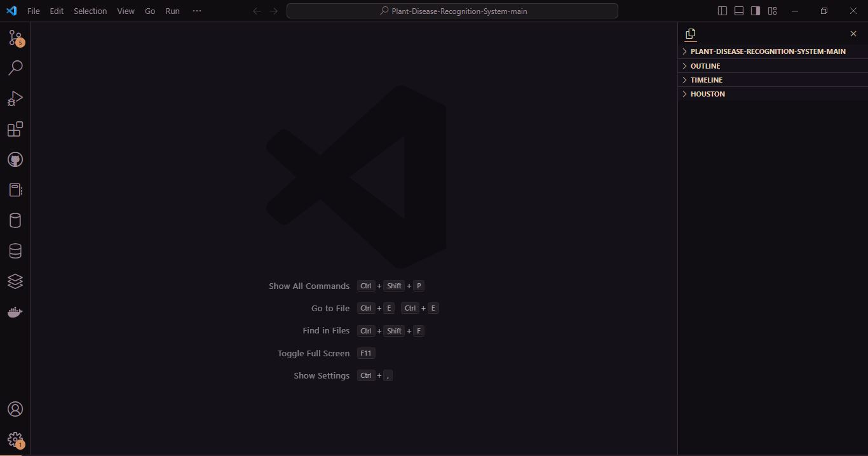This screenshot has height=456, width=868.
Task: Open the File menu
Action: pyautogui.click(x=34, y=11)
